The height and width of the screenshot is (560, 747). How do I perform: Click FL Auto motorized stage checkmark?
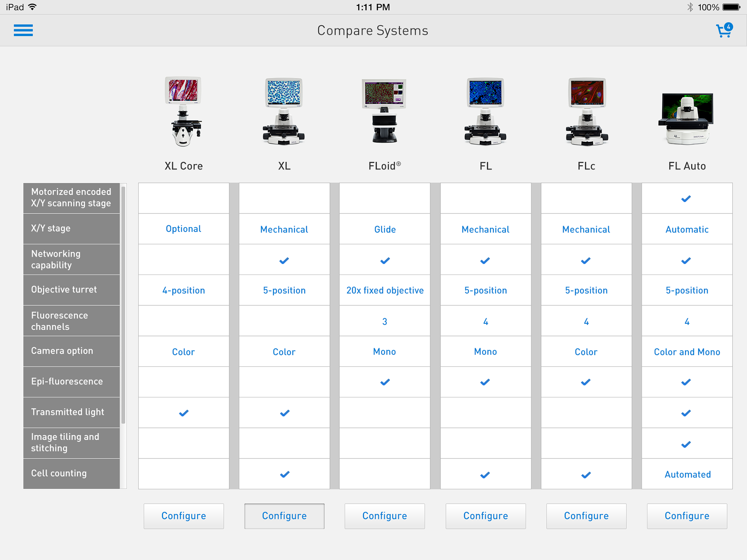click(x=686, y=199)
